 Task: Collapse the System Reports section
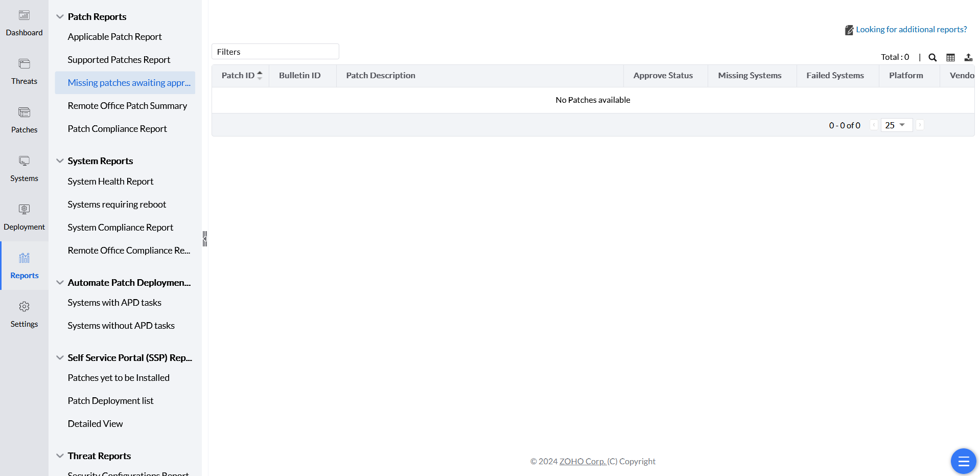pyautogui.click(x=60, y=161)
